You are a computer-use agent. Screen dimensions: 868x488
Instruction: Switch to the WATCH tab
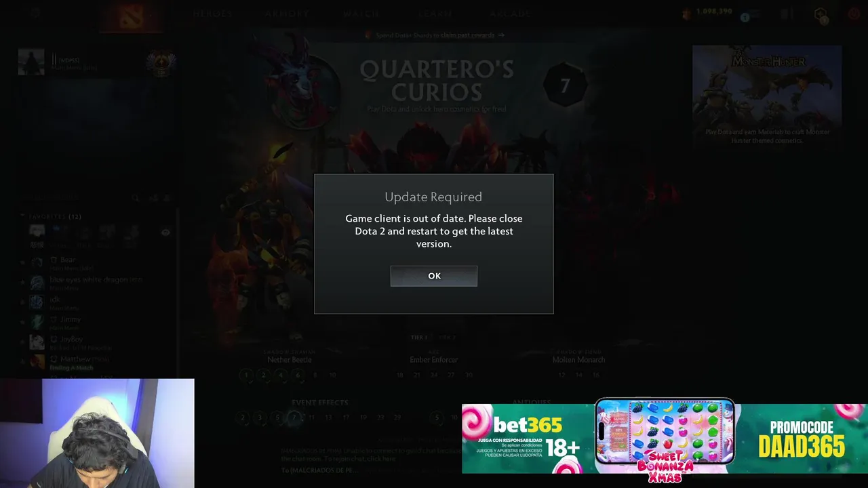tap(361, 14)
